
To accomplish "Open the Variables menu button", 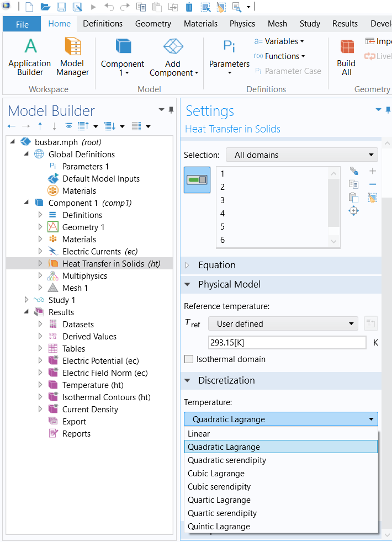I will tap(279, 41).
